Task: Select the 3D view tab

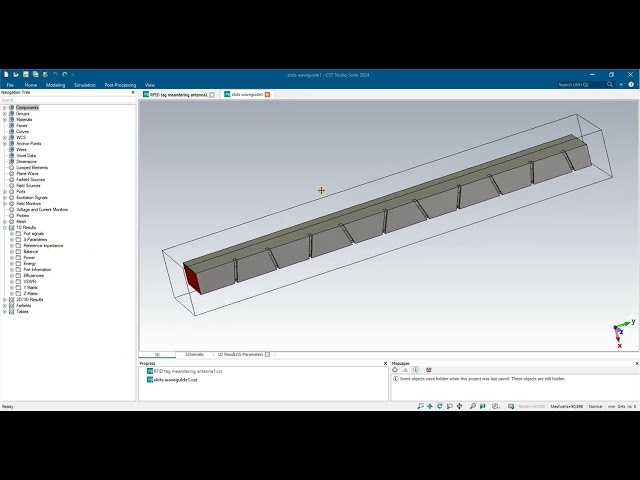Action: click(157, 355)
